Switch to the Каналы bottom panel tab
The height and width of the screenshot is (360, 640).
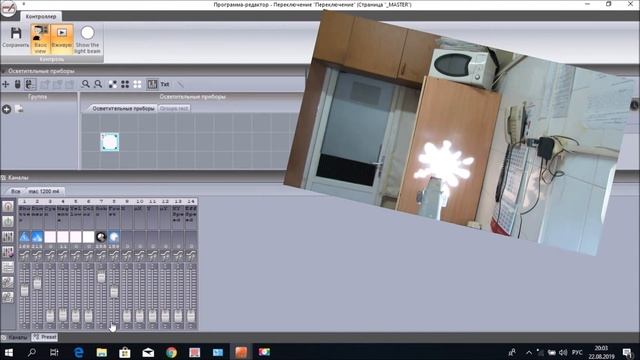[16, 337]
